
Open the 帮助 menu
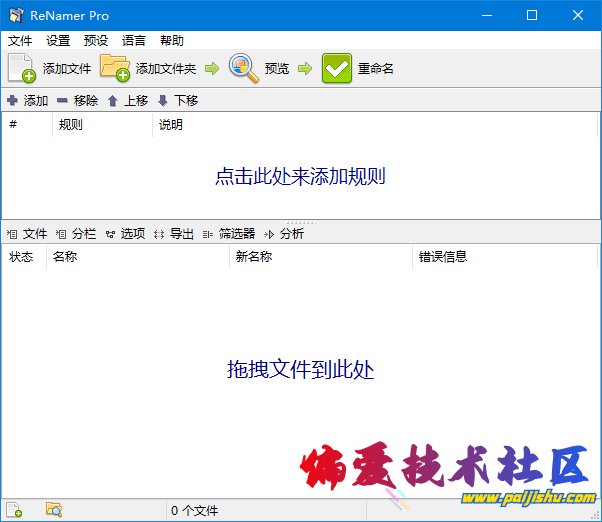(x=172, y=40)
